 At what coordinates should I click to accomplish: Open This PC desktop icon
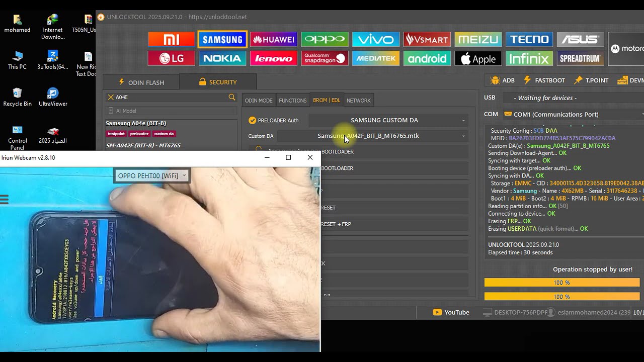[17, 60]
